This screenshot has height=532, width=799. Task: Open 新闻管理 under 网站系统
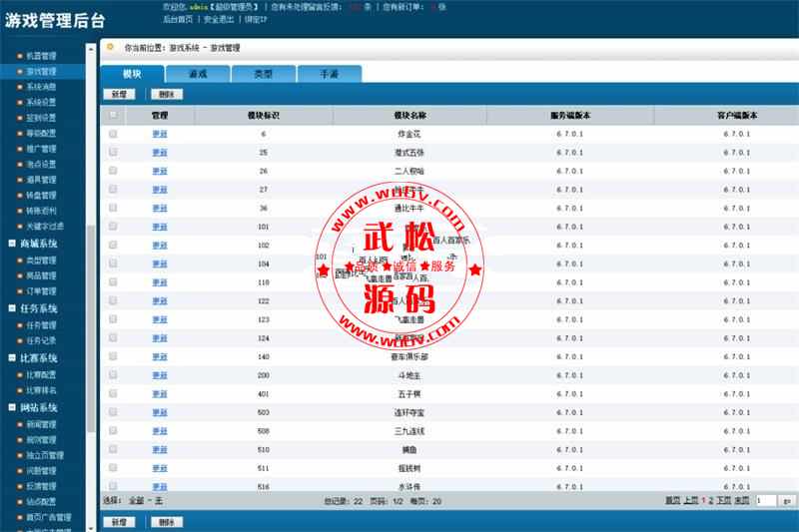41,424
